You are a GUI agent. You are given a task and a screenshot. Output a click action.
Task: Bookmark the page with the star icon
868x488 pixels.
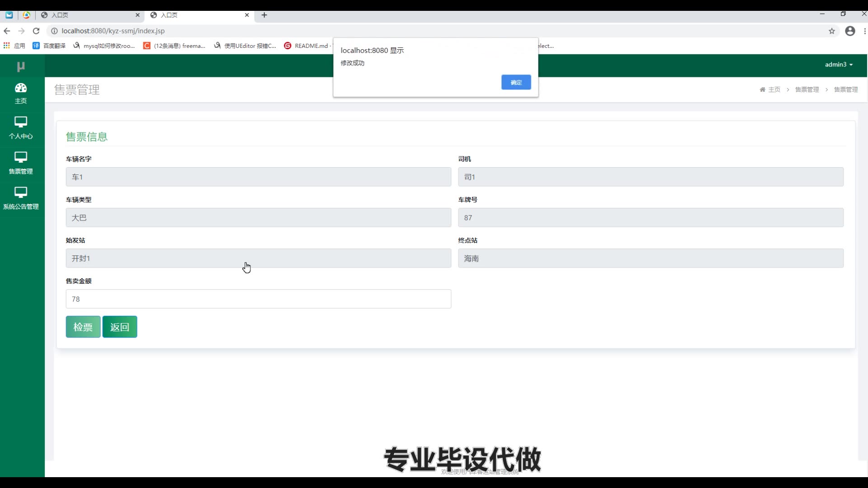coord(831,31)
